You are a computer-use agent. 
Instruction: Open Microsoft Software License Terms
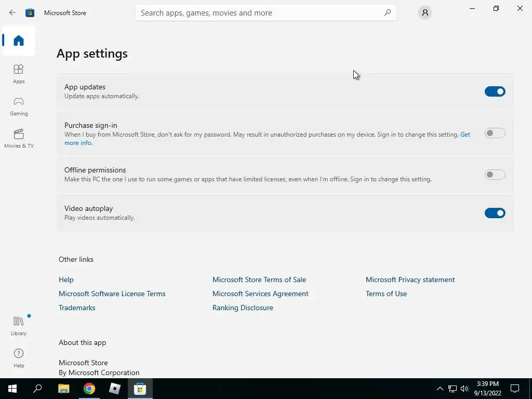tap(112, 294)
